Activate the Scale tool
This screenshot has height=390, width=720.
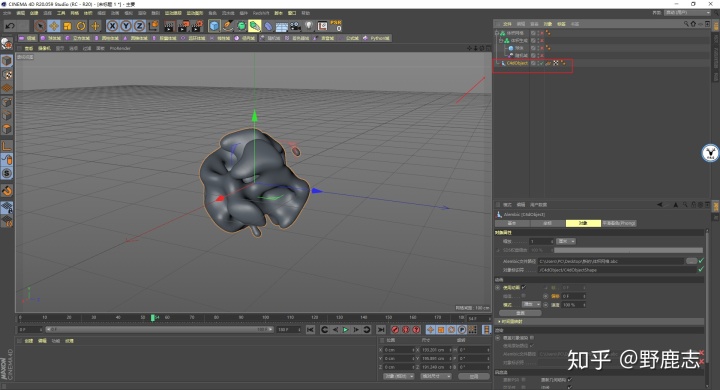click(68, 26)
